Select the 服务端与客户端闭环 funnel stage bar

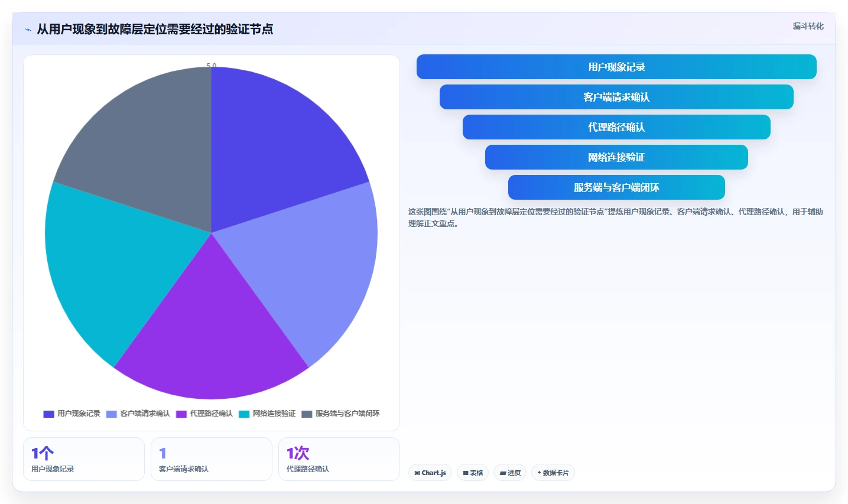click(616, 187)
